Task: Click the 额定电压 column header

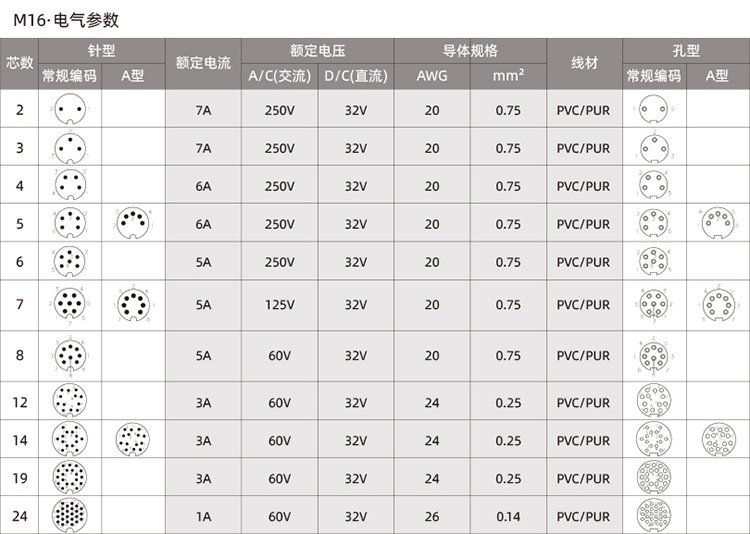Action: click(318, 50)
